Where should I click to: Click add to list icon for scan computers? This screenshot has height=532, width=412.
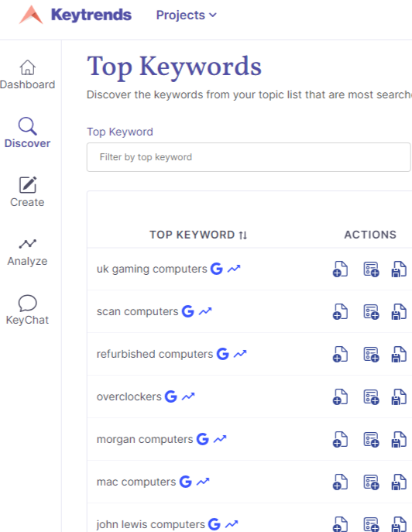pos(371,312)
